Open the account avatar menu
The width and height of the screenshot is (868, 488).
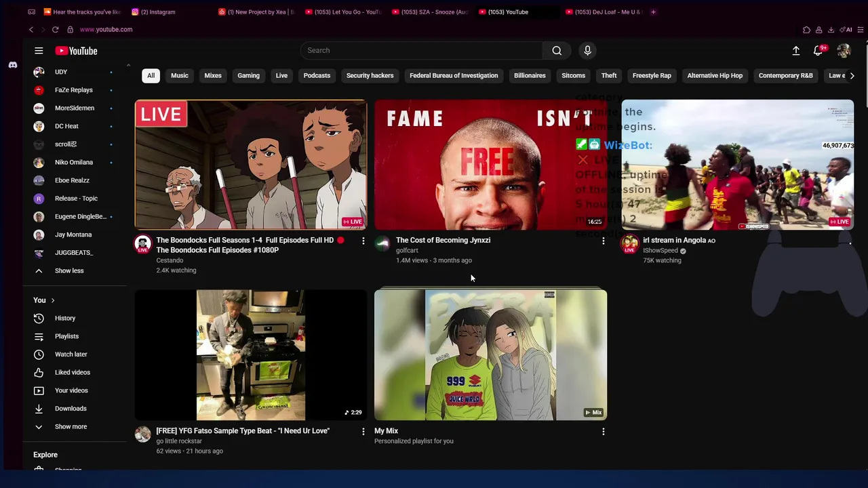(x=844, y=51)
